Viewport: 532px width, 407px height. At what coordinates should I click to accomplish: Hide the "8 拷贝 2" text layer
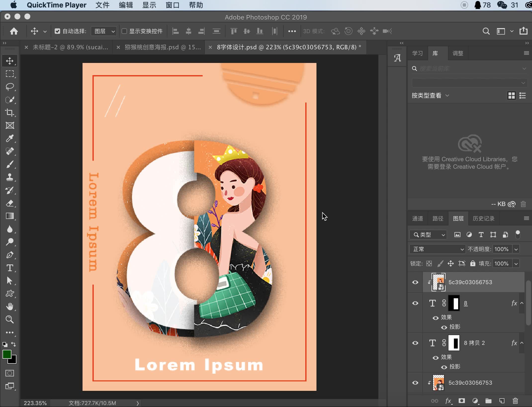click(415, 343)
